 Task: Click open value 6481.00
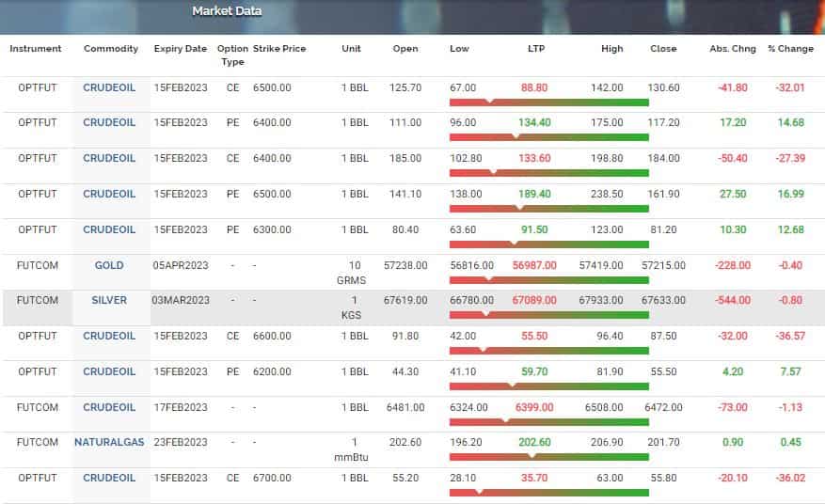(x=405, y=407)
